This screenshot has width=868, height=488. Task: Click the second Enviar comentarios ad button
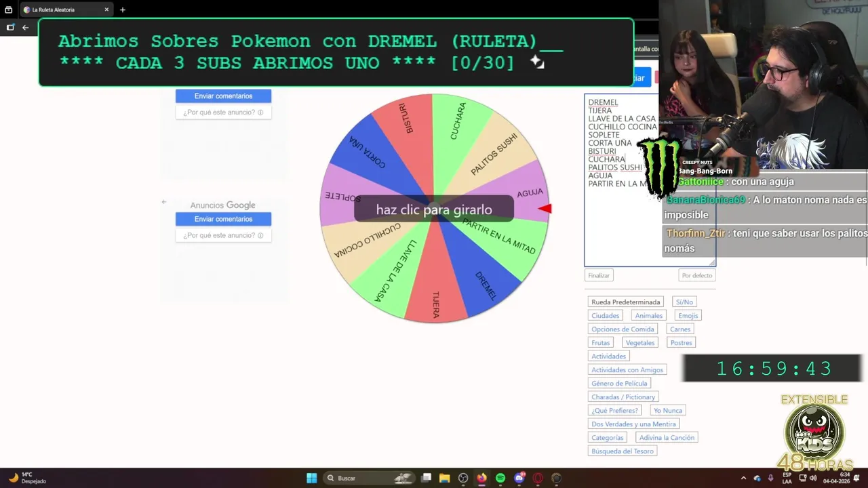coord(223,219)
